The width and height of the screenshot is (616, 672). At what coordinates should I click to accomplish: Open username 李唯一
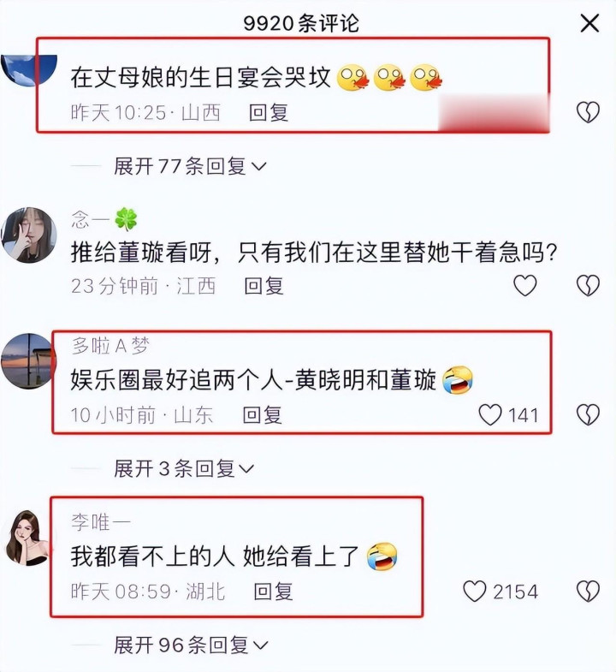(x=101, y=522)
